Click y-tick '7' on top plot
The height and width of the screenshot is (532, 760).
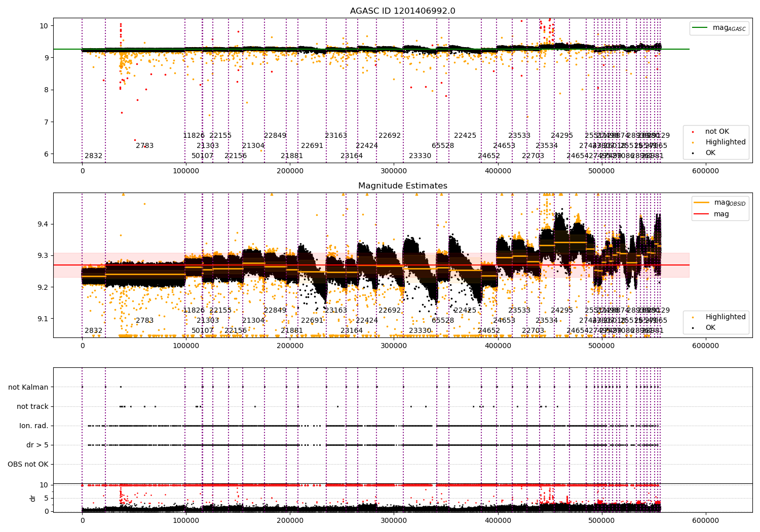(x=46, y=122)
